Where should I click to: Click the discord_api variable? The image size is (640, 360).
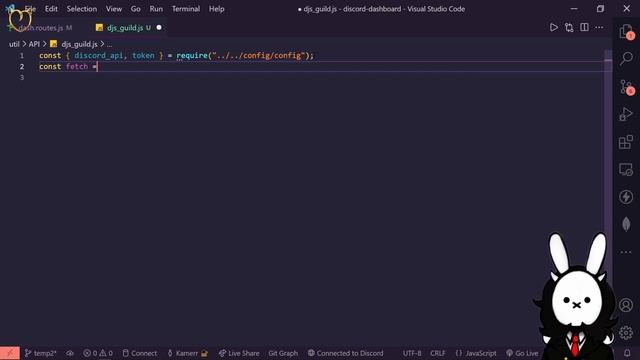98,56
